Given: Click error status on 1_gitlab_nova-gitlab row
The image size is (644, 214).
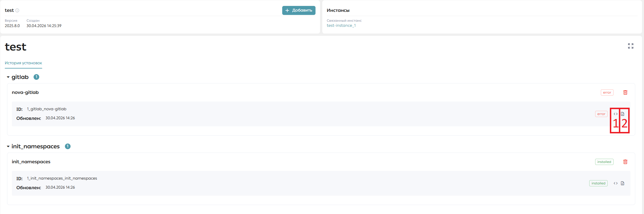Looking at the screenshot, I should tap(601, 114).
